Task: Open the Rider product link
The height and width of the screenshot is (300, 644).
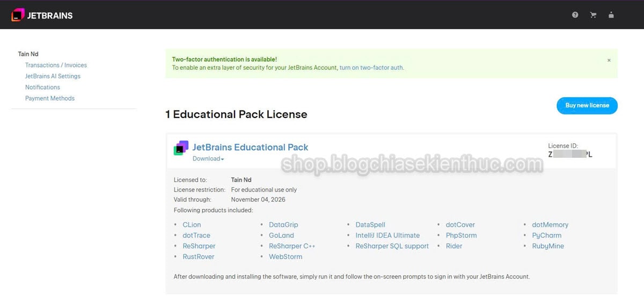Action: pyautogui.click(x=454, y=246)
